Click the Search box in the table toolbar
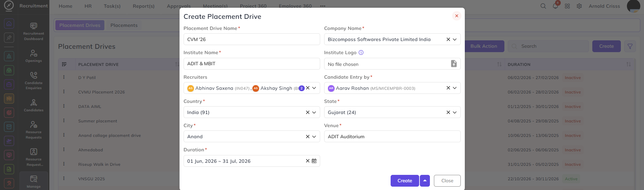Image resolution: width=644 pixels, height=190 pixels. [548, 46]
